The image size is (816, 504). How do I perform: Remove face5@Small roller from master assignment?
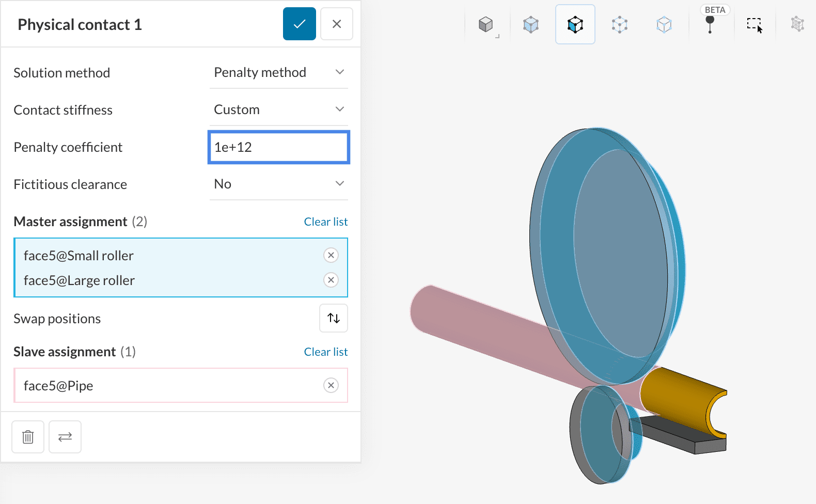[331, 255]
